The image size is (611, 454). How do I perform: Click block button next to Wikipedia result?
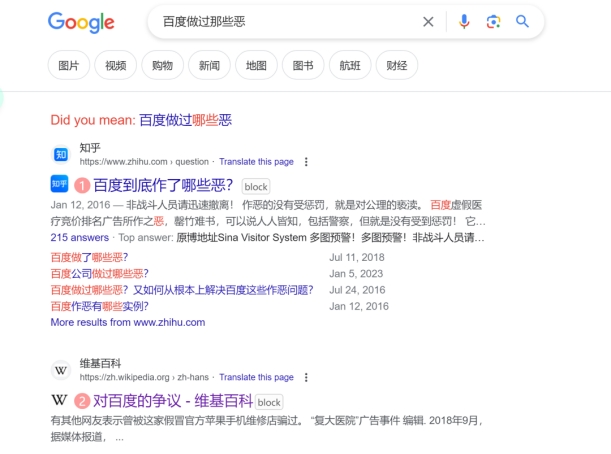pyautogui.click(x=269, y=402)
